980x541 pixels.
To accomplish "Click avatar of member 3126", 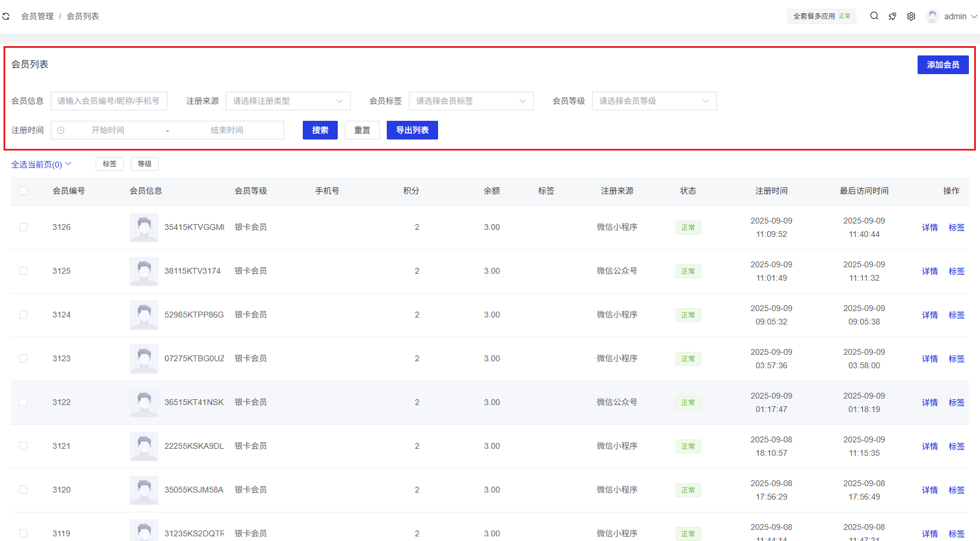I will tap(143, 228).
